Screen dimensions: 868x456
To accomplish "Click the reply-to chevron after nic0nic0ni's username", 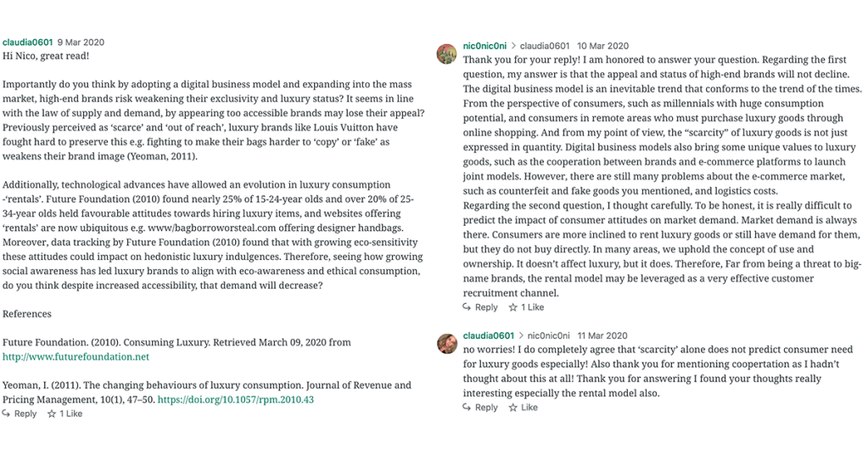I will [x=512, y=45].
